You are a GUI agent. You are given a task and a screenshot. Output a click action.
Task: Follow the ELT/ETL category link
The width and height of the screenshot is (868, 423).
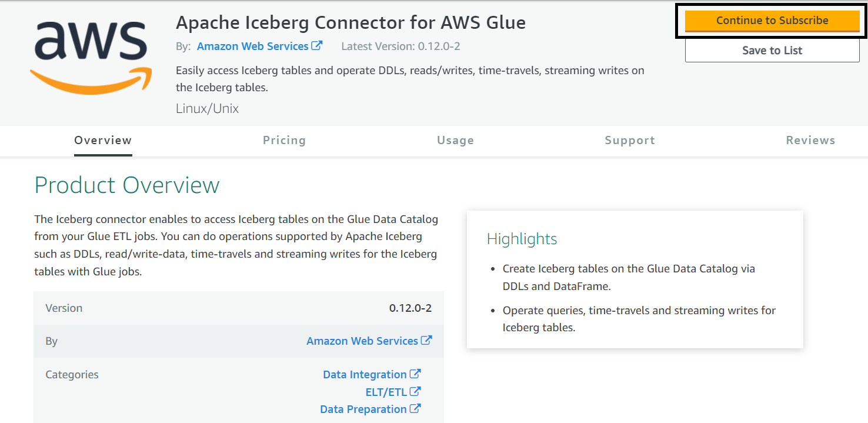[386, 392]
